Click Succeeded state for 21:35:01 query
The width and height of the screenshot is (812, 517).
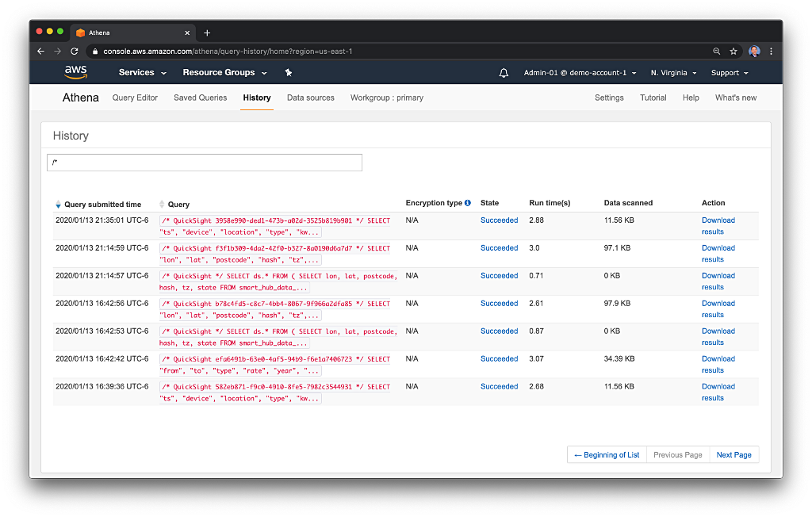pos(500,220)
